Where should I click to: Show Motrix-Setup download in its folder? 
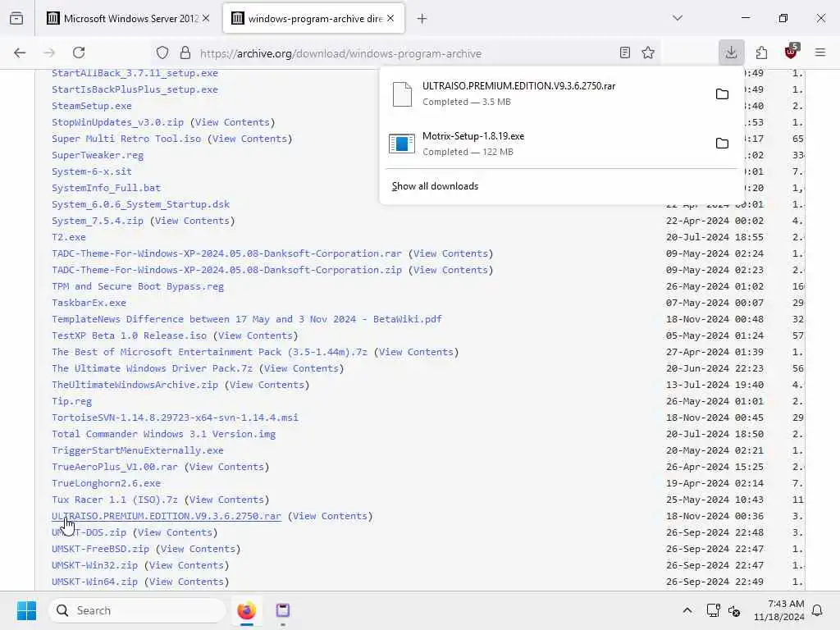(722, 143)
